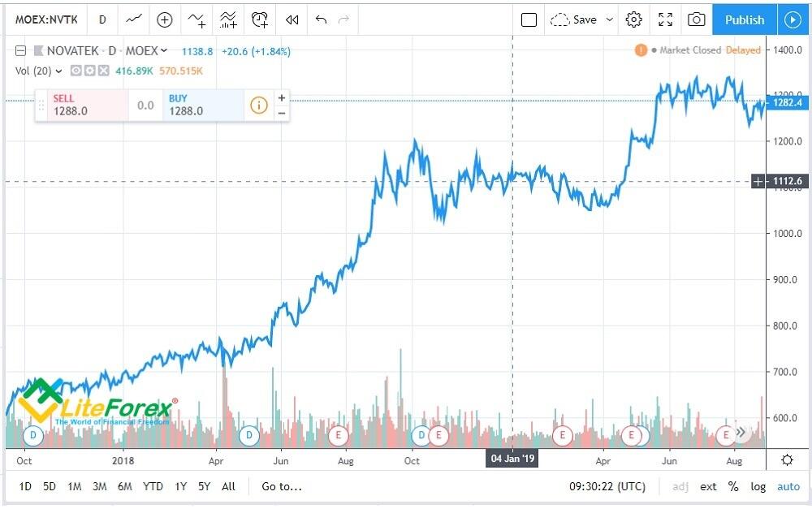Viewport: 812px width, 513px height.
Task: Start bar replay mode with the rewind icon
Action: [x=292, y=19]
